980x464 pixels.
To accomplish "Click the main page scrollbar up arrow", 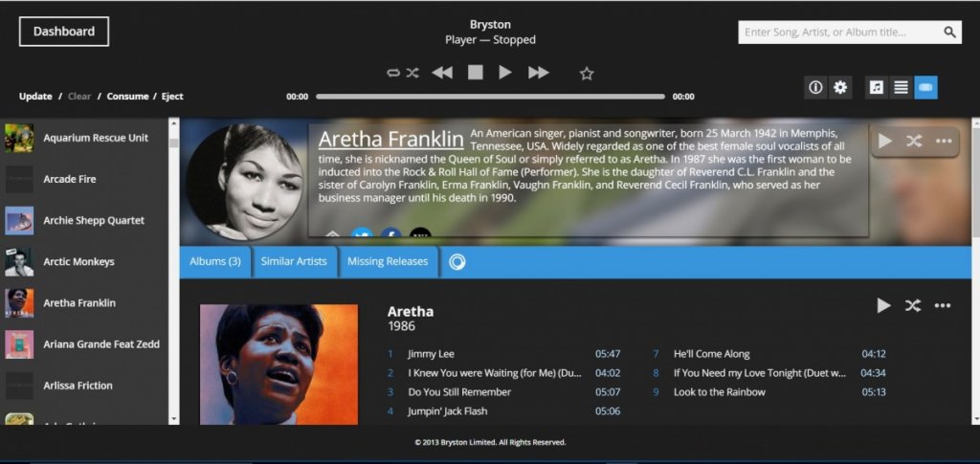I will pyautogui.click(x=975, y=123).
